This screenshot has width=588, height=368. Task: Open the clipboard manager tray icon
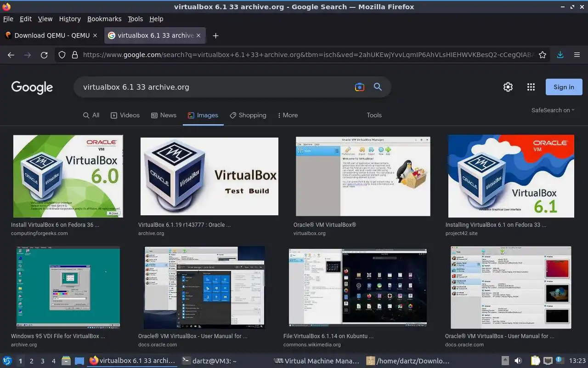point(536,361)
